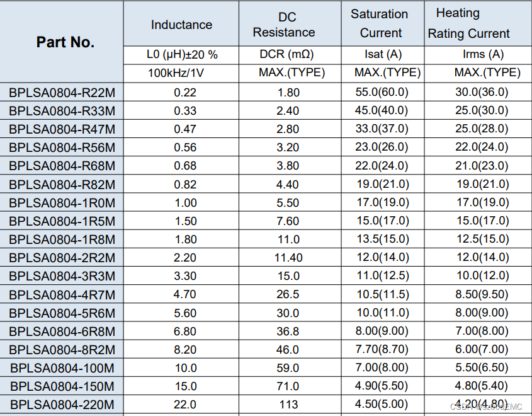
Task: Click DCR value 26.5
Action: click(x=288, y=294)
